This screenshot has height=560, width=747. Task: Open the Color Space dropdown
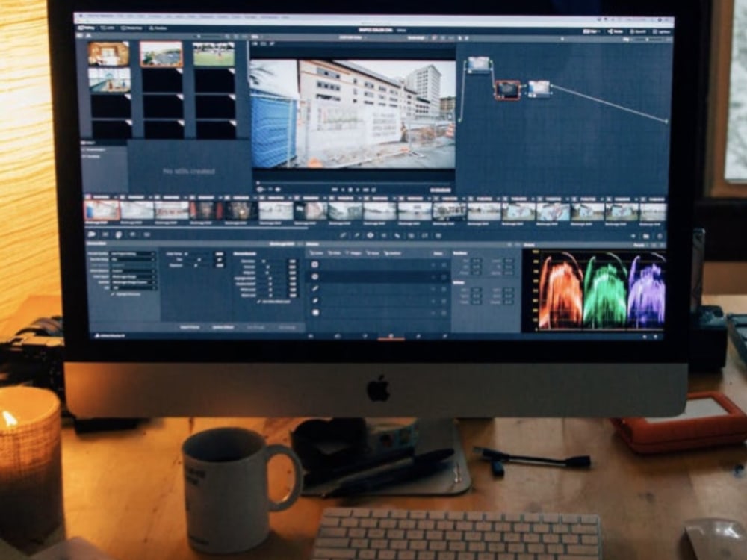(131, 278)
